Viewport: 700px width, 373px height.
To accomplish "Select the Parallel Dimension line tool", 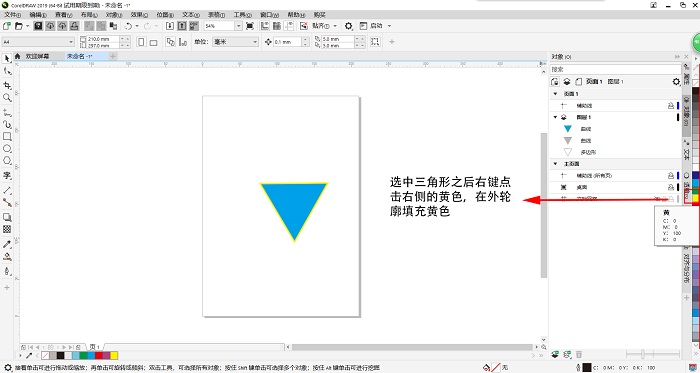I will point(7,190).
